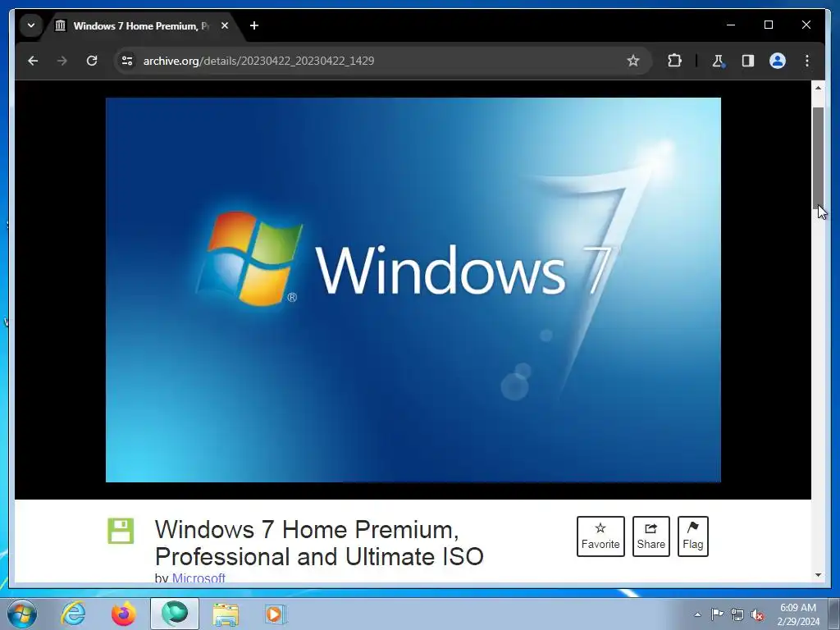Click the muted volume tray icon
840x630 pixels.
click(x=757, y=615)
